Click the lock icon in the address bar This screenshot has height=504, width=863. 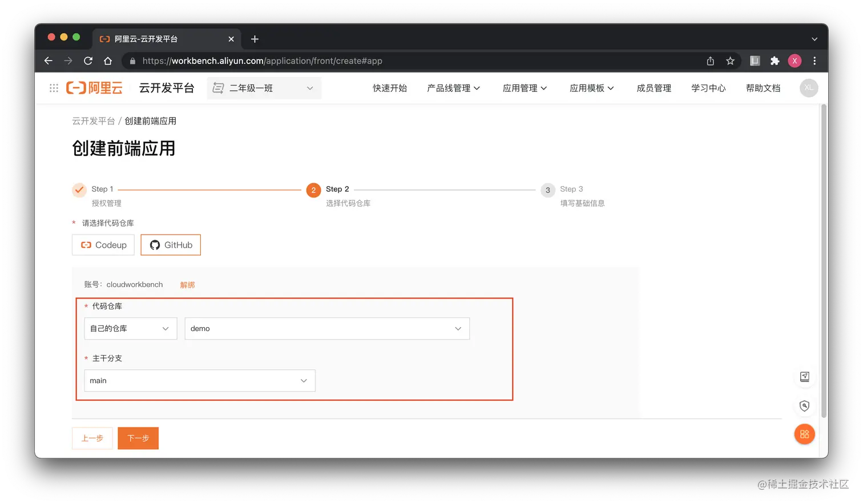132,61
